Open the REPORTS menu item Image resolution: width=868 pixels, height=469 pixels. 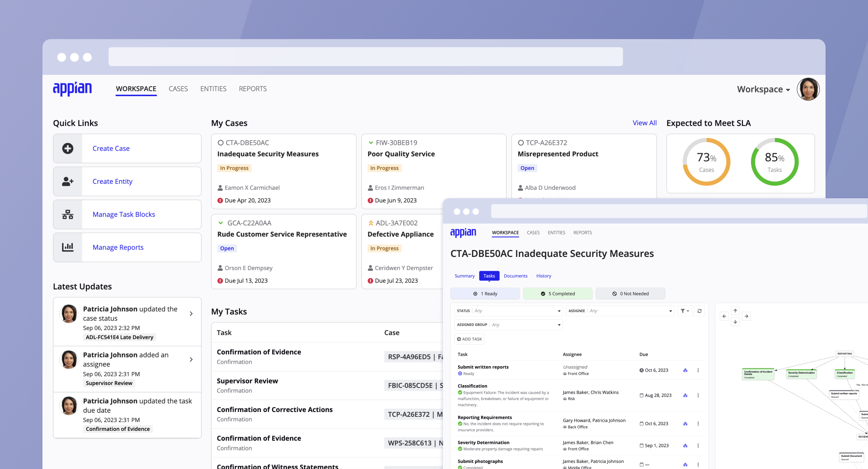coord(252,89)
